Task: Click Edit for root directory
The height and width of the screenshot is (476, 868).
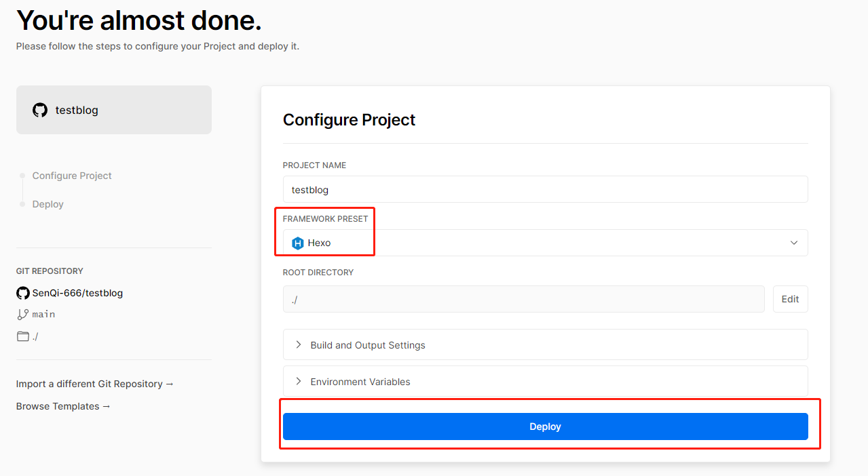Action: tap(790, 299)
